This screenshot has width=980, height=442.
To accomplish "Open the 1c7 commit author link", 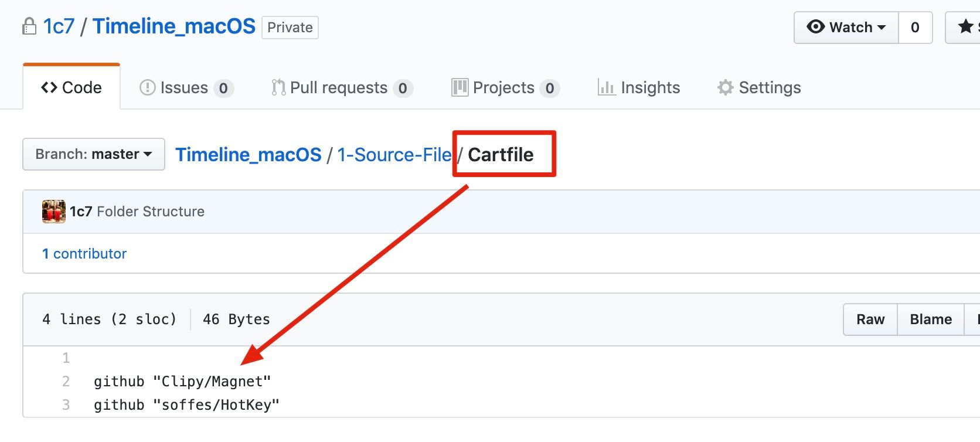I will coord(81,212).
